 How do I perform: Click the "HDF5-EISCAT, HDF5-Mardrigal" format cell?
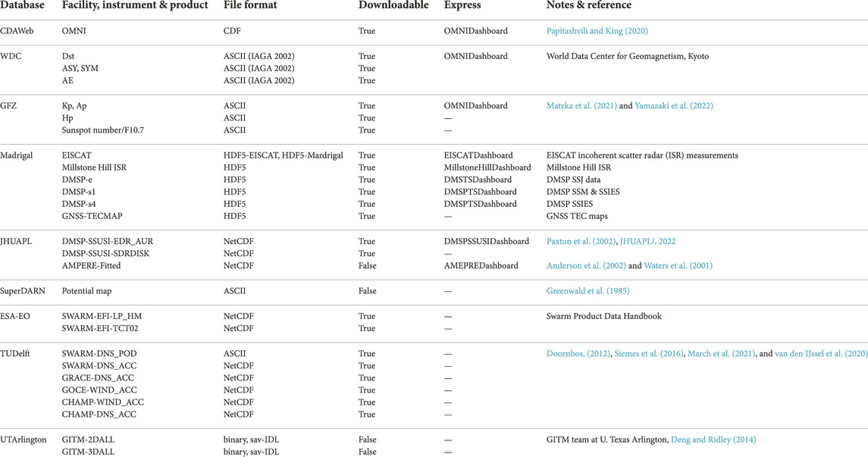coord(284,155)
